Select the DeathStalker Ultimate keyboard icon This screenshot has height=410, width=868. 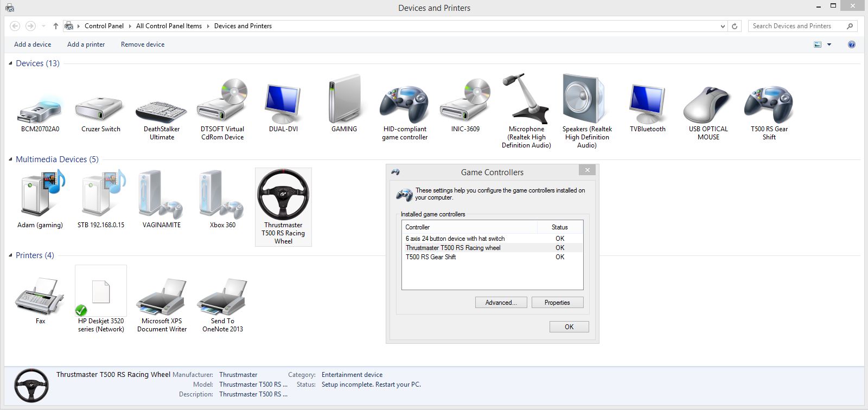(x=162, y=111)
